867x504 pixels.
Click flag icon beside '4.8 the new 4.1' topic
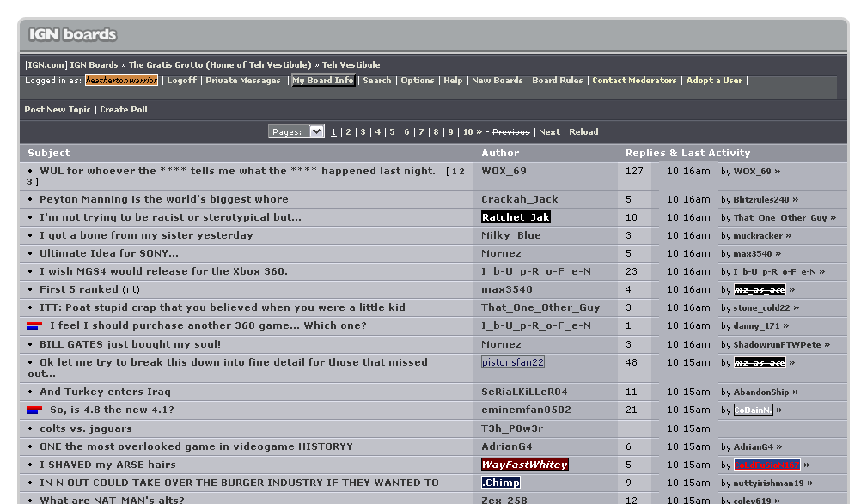(x=35, y=410)
